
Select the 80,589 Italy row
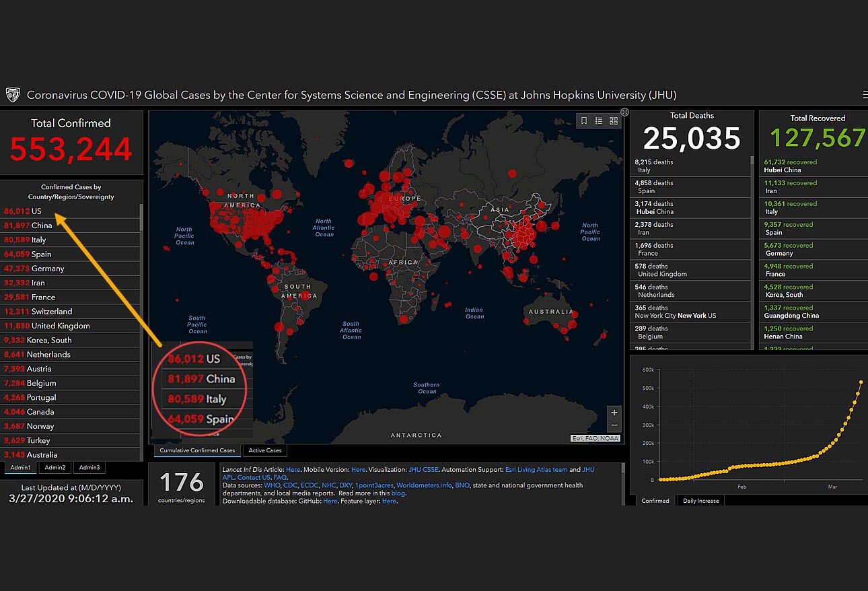point(71,240)
